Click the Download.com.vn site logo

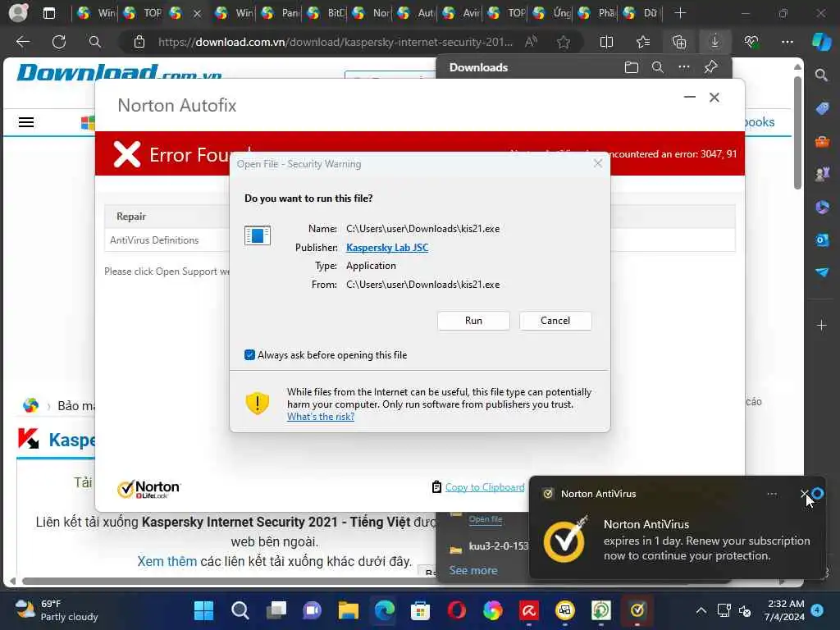click(119, 72)
